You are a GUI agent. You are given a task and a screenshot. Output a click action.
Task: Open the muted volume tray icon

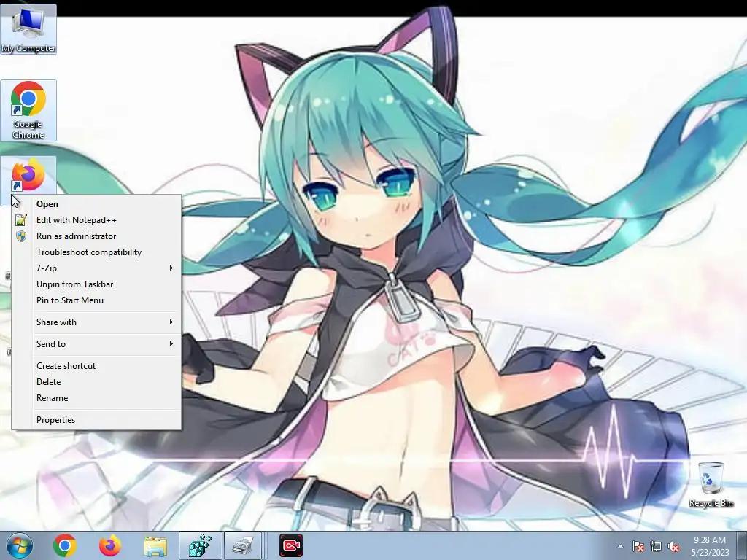[673, 546]
